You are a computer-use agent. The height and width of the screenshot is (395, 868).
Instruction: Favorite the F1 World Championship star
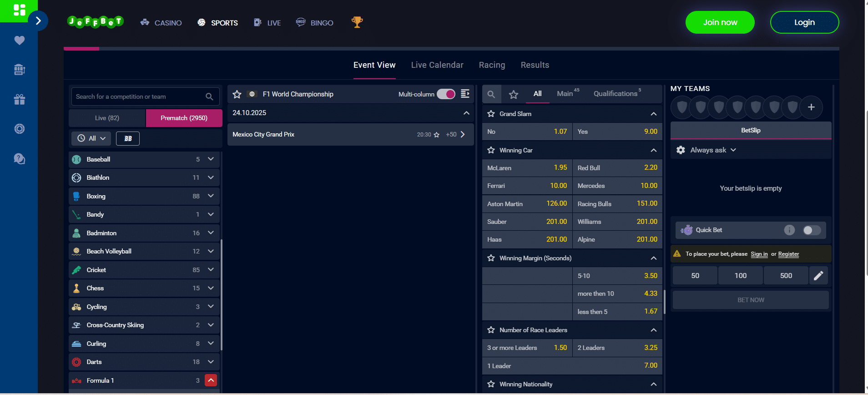tap(237, 94)
